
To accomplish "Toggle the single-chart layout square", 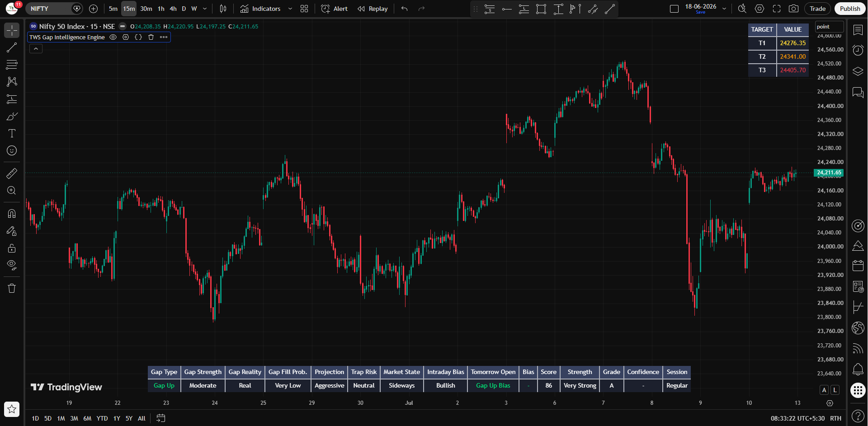I will (x=674, y=9).
